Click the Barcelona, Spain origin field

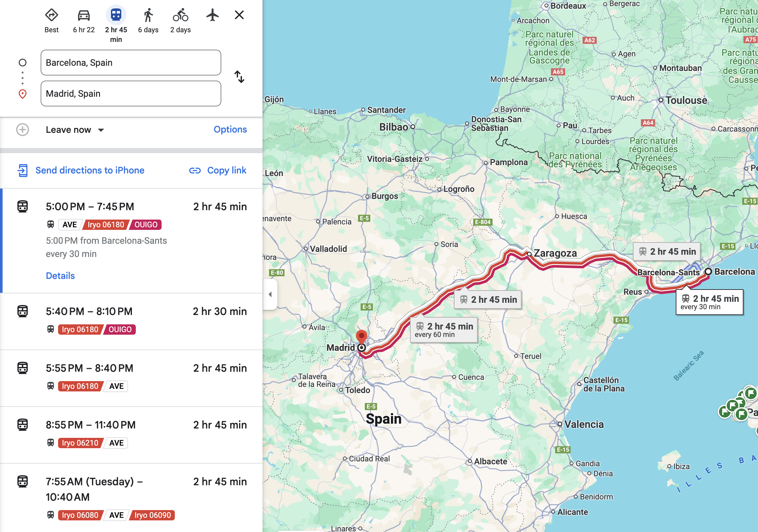point(131,63)
